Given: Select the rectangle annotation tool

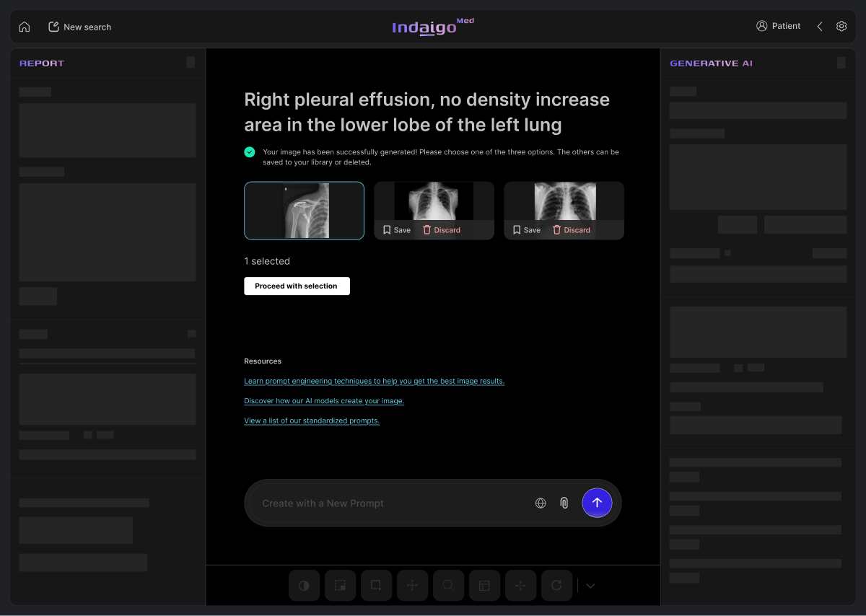Looking at the screenshot, I should click(x=377, y=586).
